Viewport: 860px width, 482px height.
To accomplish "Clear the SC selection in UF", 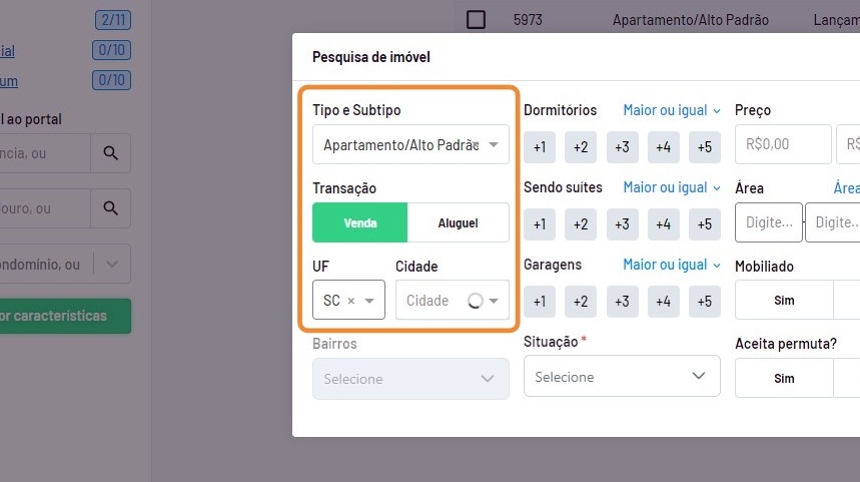I will [x=351, y=300].
